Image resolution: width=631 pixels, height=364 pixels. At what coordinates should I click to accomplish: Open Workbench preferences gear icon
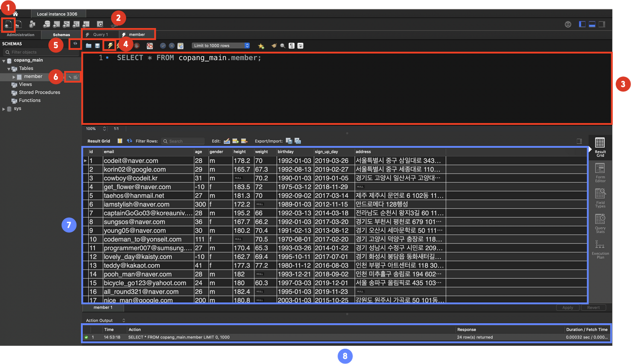coord(568,24)
